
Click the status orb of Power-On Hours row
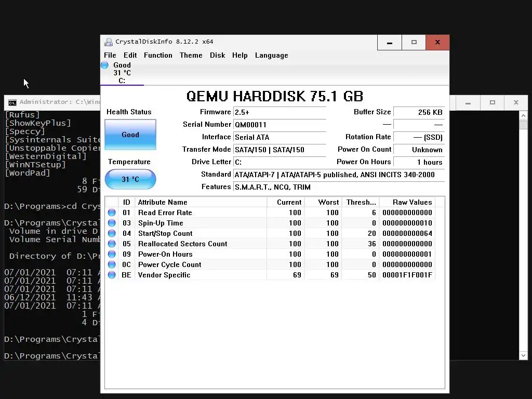tap(112, 254)
